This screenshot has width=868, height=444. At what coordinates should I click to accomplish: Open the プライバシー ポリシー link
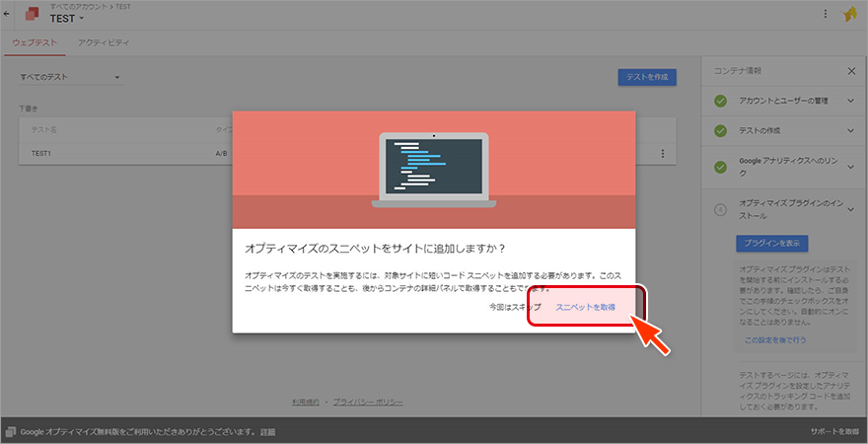point(368,402)
